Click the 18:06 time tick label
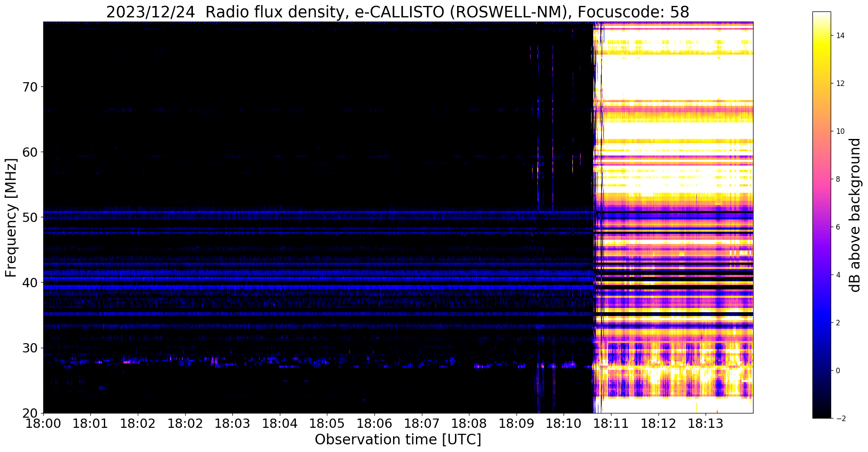This screenshot has height=452, width=868. [x=374, y=423]
